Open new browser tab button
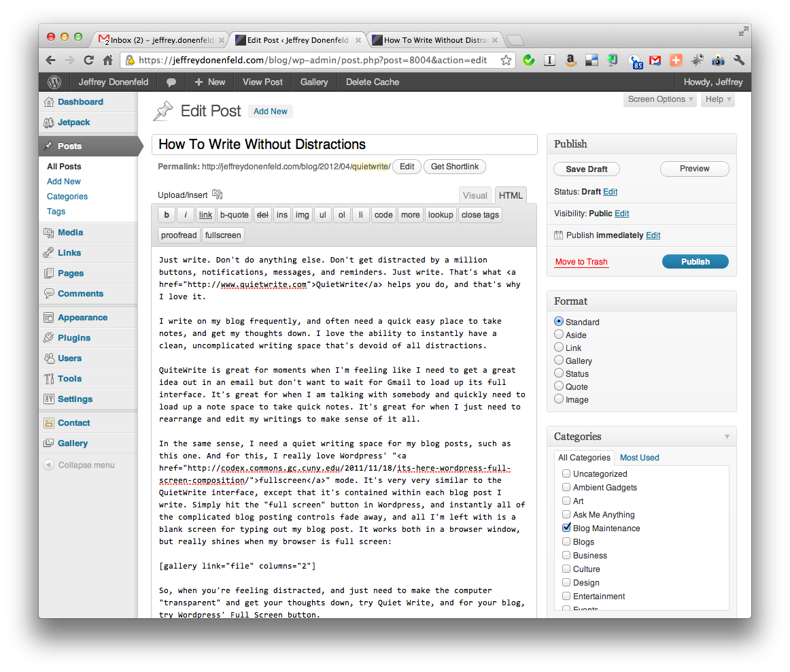Screen dimensions: 790x672 (515, 40)
